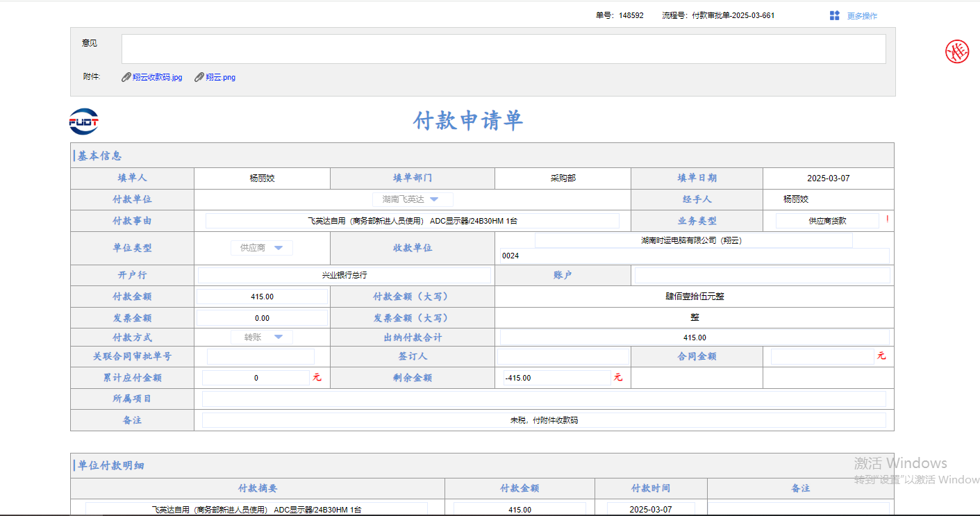Viewport: 980px width, 516px height.
Task: Open attachment 翔云收款码.jpg
Action: 157,77
